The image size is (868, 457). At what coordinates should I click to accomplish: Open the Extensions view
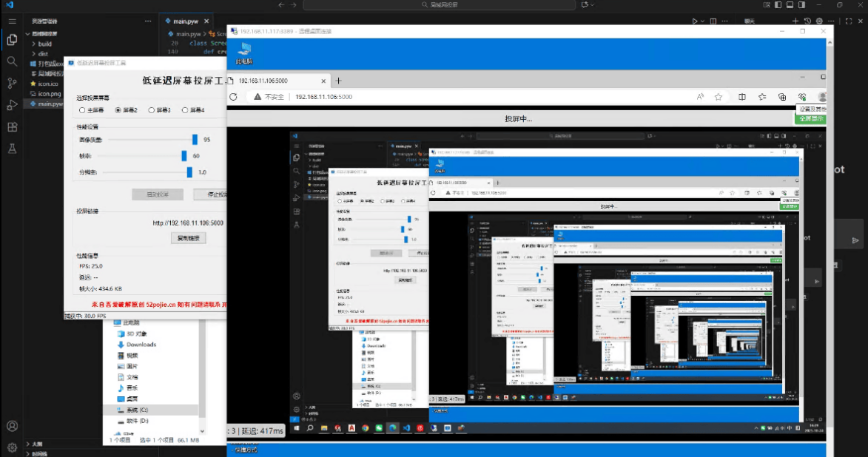12,126
